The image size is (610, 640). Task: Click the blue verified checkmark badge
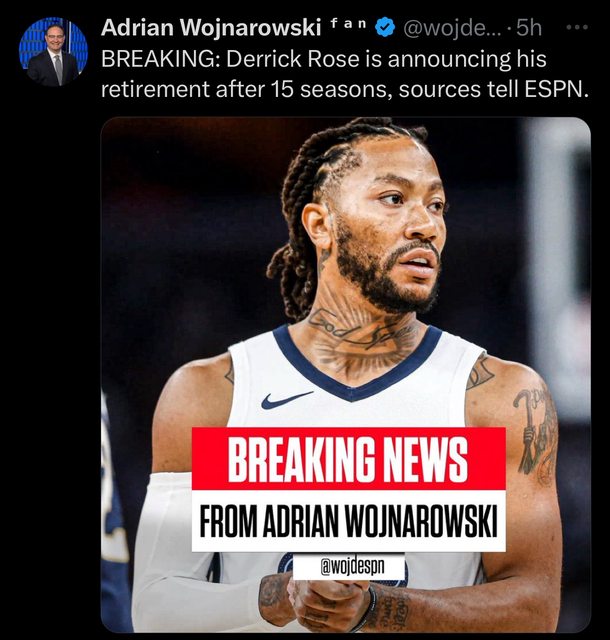(385, 28)
